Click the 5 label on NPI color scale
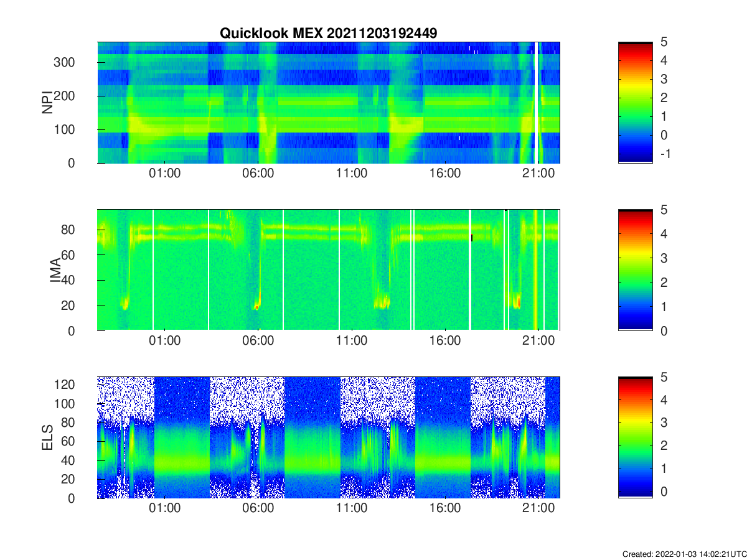747x560 pixels. point(664,42)
